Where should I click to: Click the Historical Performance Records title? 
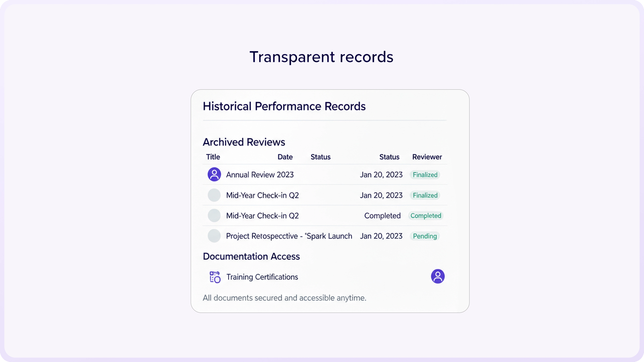284,106
